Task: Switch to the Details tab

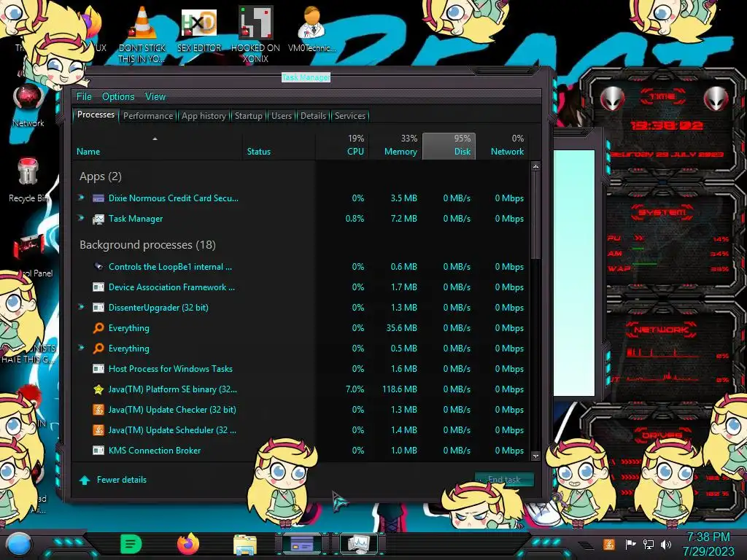Action: [x=314, y=116]
